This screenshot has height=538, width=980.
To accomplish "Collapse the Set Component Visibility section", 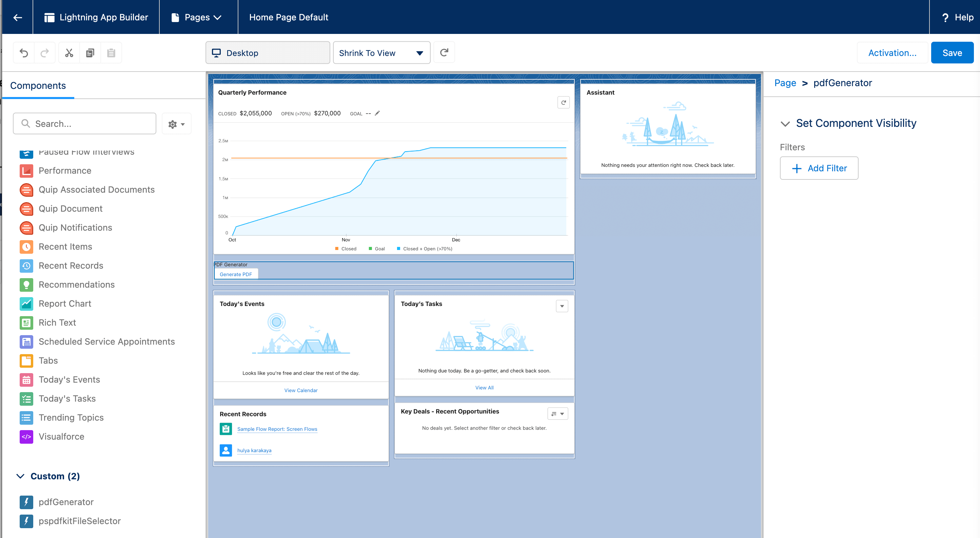I will pyautogui.click(x=785, y=124).
